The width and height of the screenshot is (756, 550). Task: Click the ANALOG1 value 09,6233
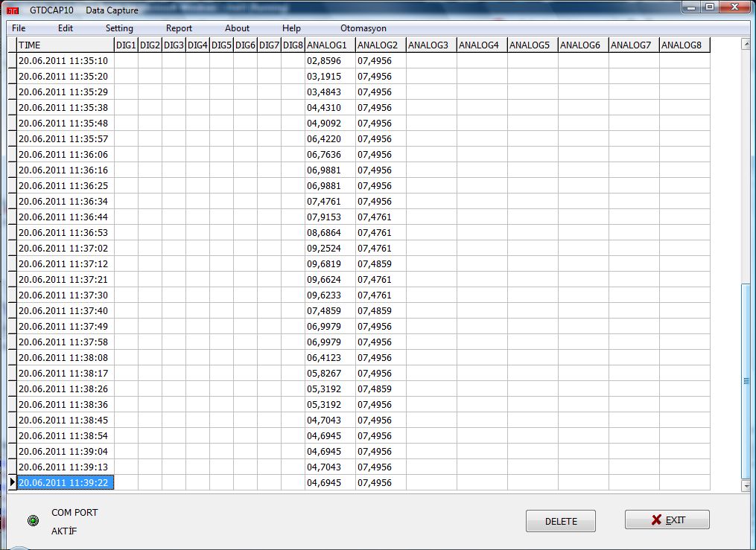[330, 295]
